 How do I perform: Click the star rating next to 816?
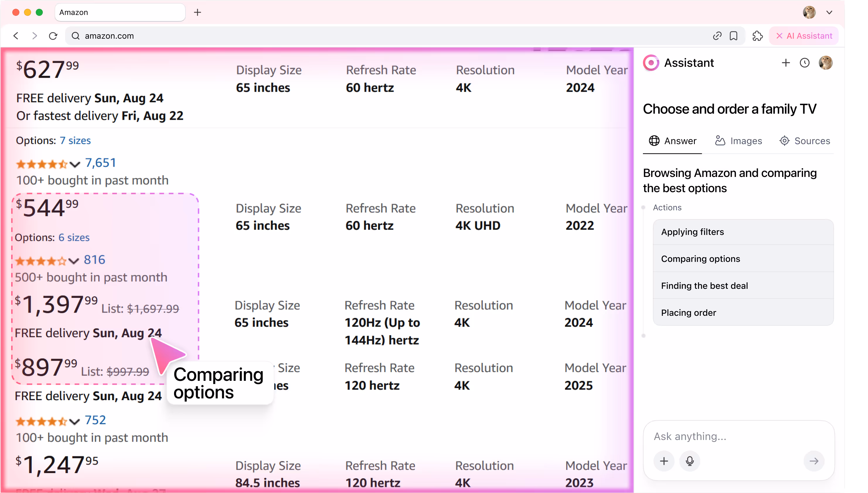pyautogui.click(x=41, y=261)
